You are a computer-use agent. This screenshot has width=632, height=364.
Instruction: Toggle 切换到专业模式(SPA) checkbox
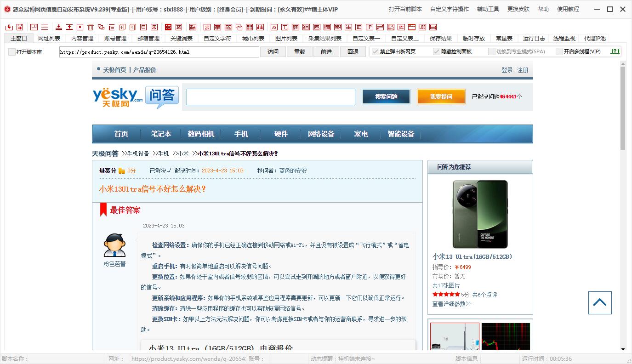[x=492, y=51]
